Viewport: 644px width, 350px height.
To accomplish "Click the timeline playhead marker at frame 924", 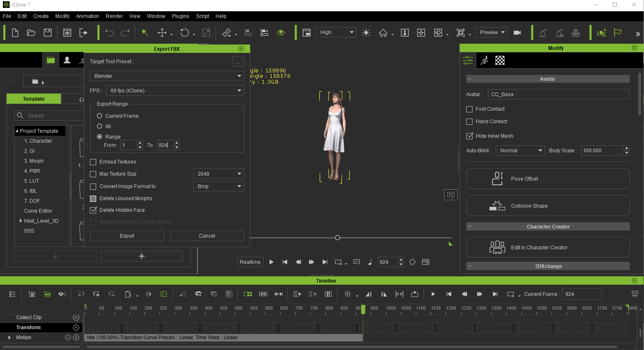I will pyautogui.click(x=363, y=309).
